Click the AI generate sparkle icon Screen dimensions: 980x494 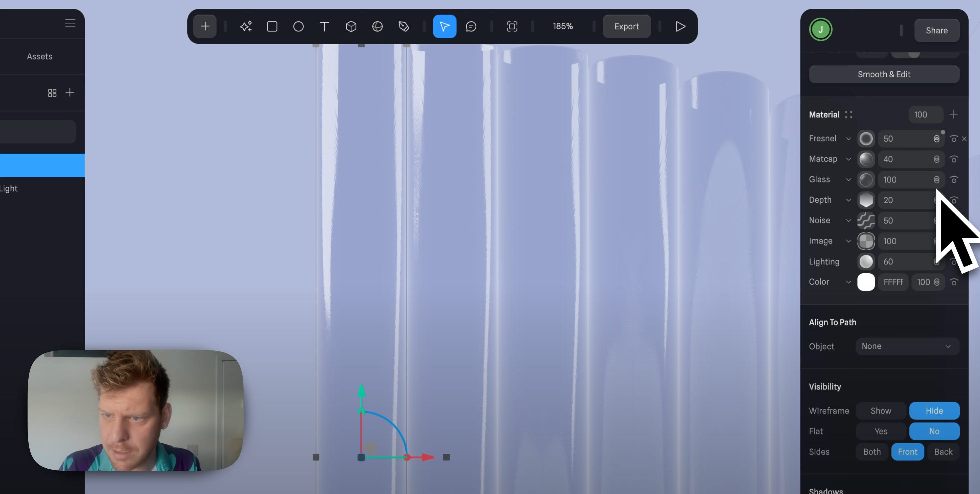246,26
